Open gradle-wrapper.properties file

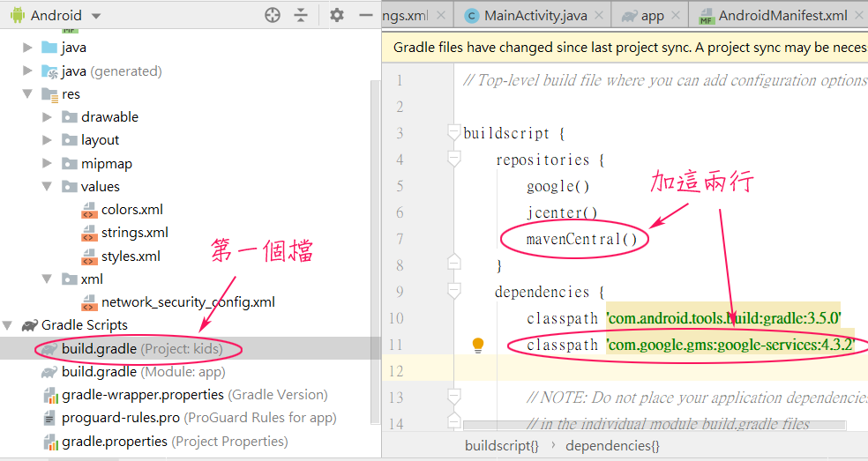tap(194, 395)
